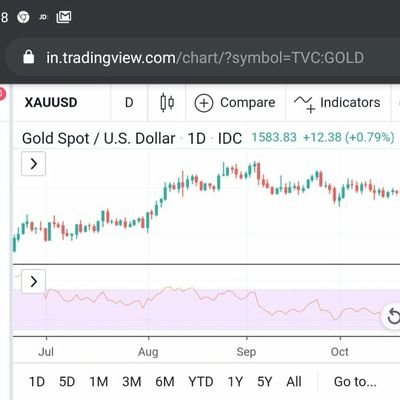Open the D timeframe interval dropdown
400x400 pixels.
pyautogui.click(x=129, y=102)
